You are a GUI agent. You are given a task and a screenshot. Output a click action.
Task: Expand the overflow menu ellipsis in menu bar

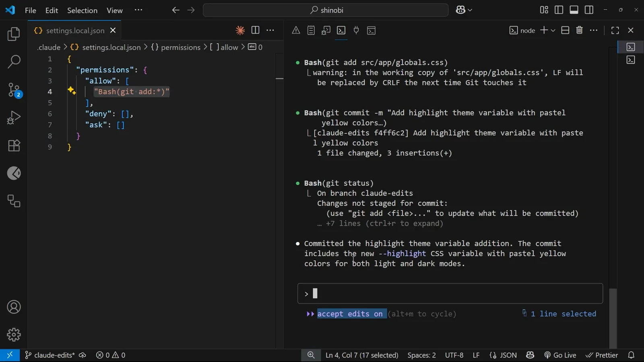138,10
